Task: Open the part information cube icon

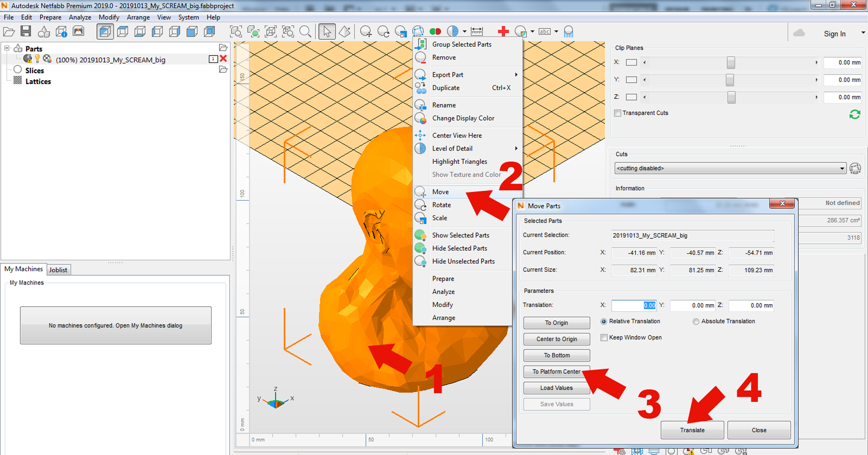Action: click(61, 32)
